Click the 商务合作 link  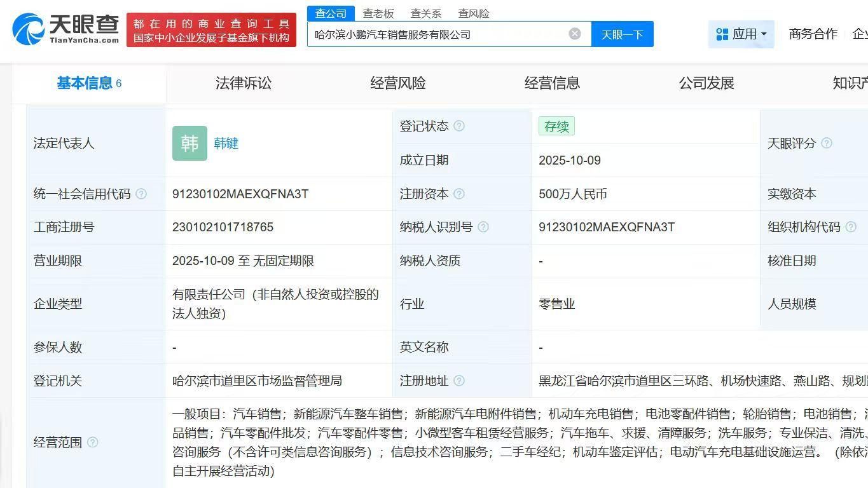click(x=813, y=34)
